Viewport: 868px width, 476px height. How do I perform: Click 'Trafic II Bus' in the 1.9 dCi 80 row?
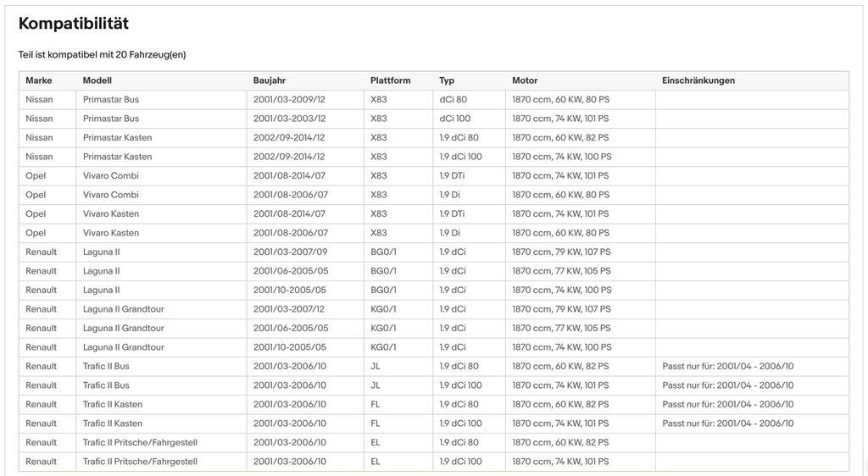[106, 367]
